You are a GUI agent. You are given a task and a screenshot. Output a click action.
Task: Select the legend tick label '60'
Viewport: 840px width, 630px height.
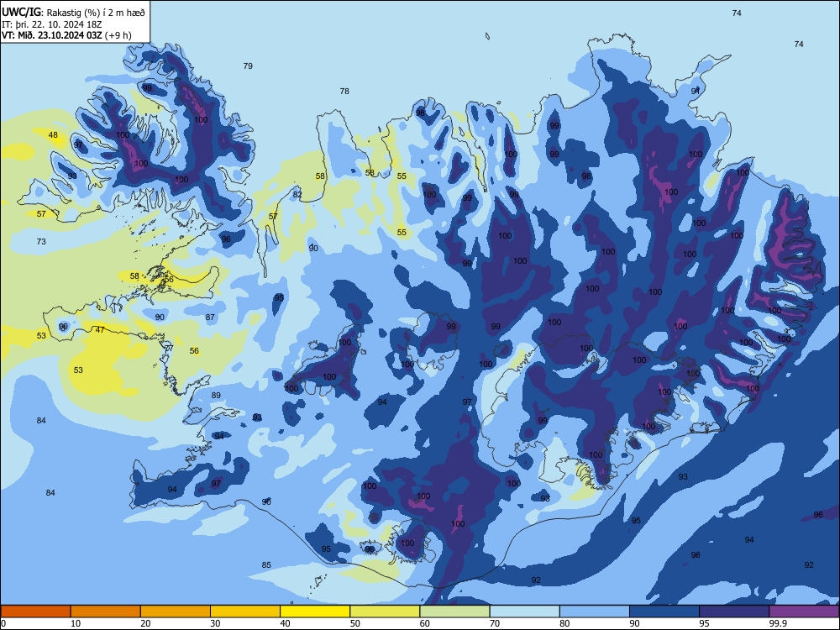[x=424, y=623]
